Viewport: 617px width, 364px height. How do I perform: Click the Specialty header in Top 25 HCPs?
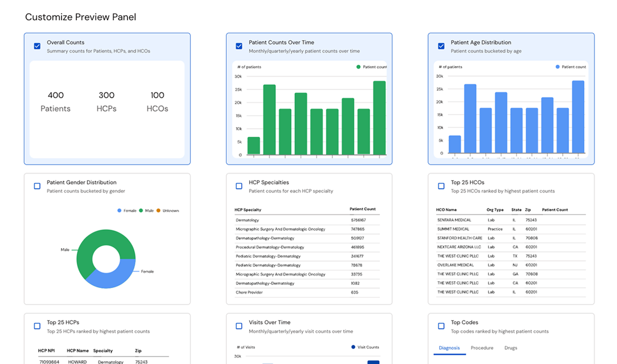[x=103, y=351]
